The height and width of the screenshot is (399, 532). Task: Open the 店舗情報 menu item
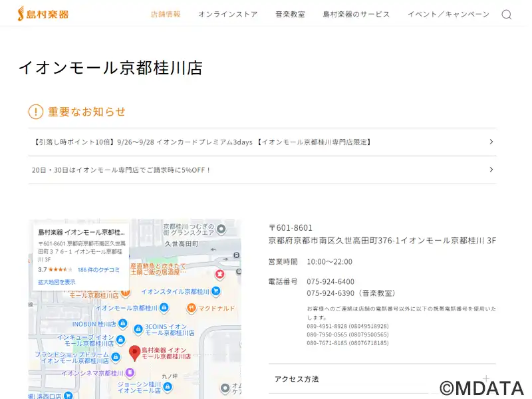pyautogui.click(x=166, y=15)
